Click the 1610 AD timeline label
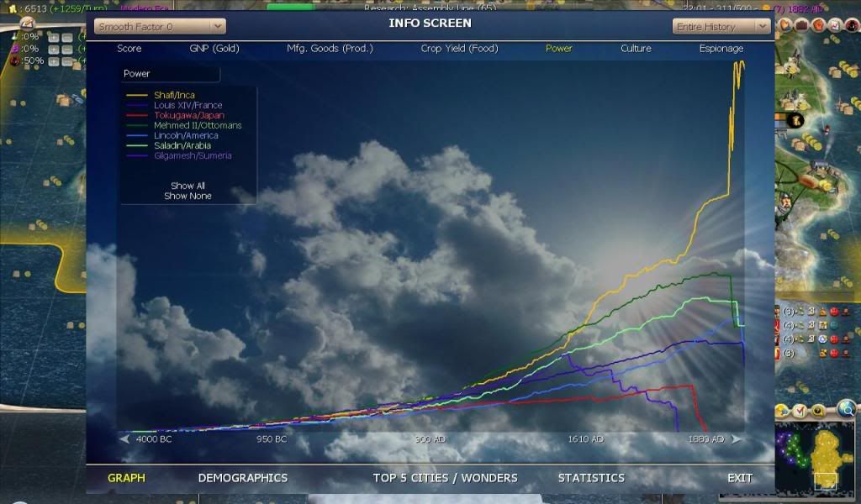The image size is (861, 504). pos(585,439)
